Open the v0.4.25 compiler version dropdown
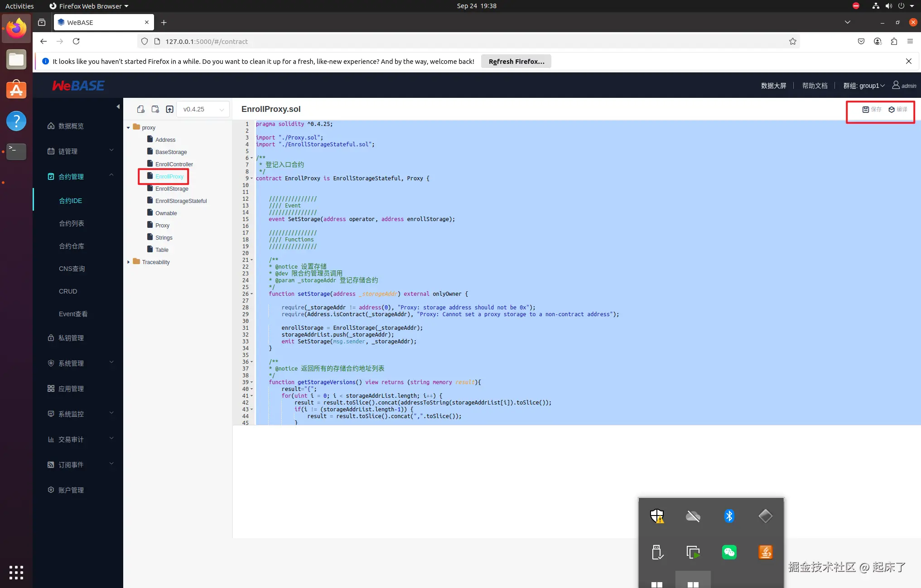The height and width of the screenshot is (588, 921). [203, 109]
